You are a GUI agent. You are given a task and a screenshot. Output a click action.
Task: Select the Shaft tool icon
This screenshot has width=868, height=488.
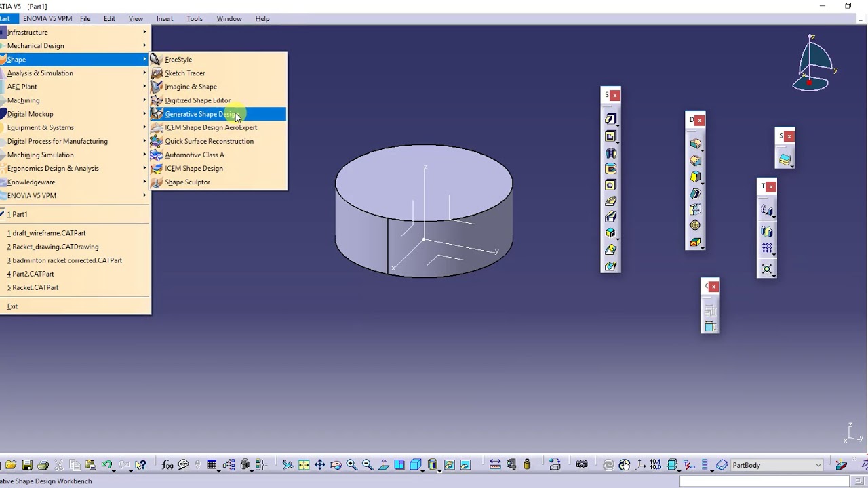[610, 152]
